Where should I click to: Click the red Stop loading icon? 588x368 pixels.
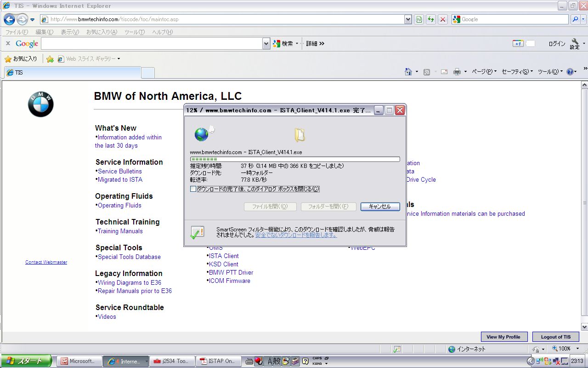[x=442, y=19]
